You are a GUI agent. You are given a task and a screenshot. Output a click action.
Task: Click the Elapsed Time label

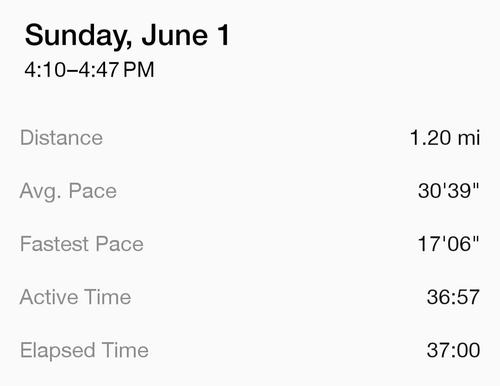tap(84, 351)
